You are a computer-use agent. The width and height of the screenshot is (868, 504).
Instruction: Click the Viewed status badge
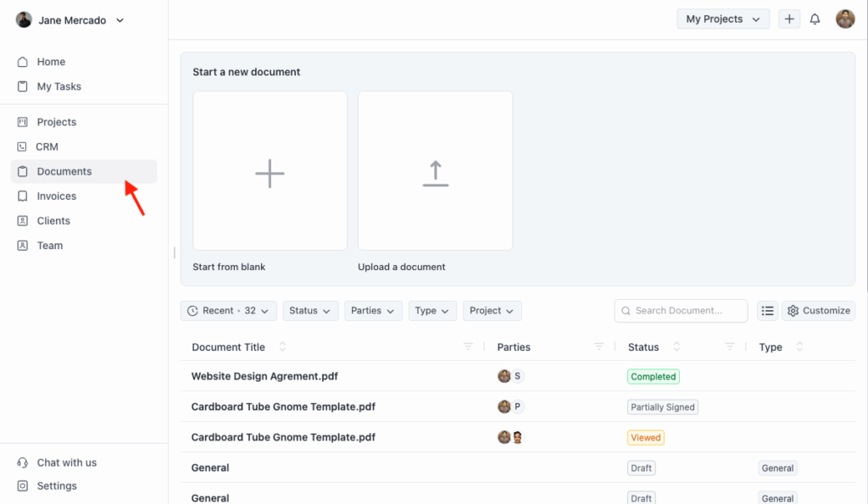[x=645, y=438]
